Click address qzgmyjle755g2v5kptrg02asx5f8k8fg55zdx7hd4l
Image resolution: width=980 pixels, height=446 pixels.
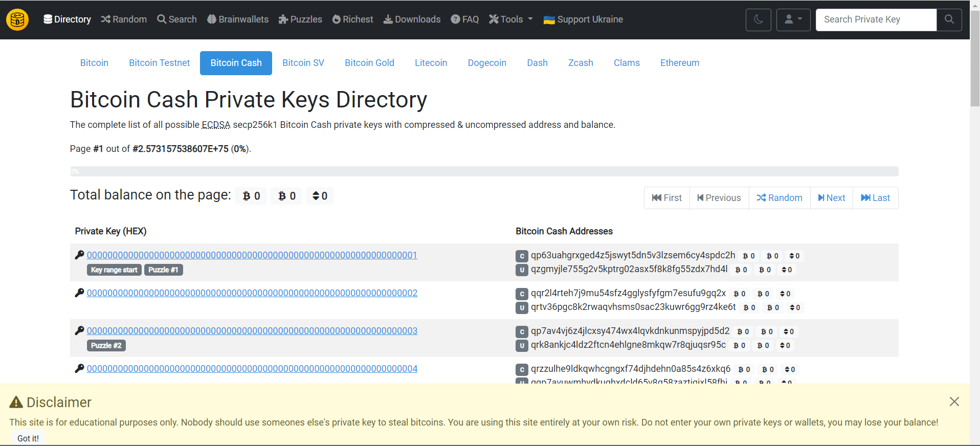629,269
